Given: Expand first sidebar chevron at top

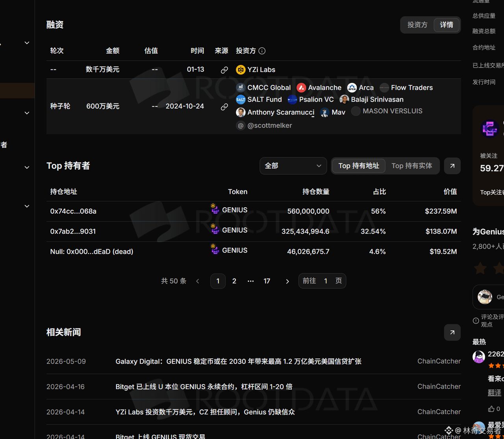Looking at the screenshot, I should [x=27, y=42].
